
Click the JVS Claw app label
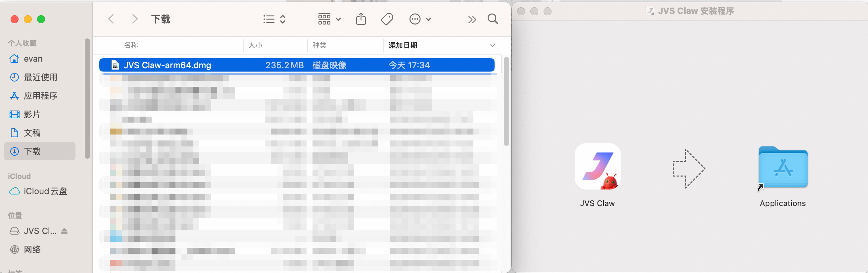[x=598, y=203]
